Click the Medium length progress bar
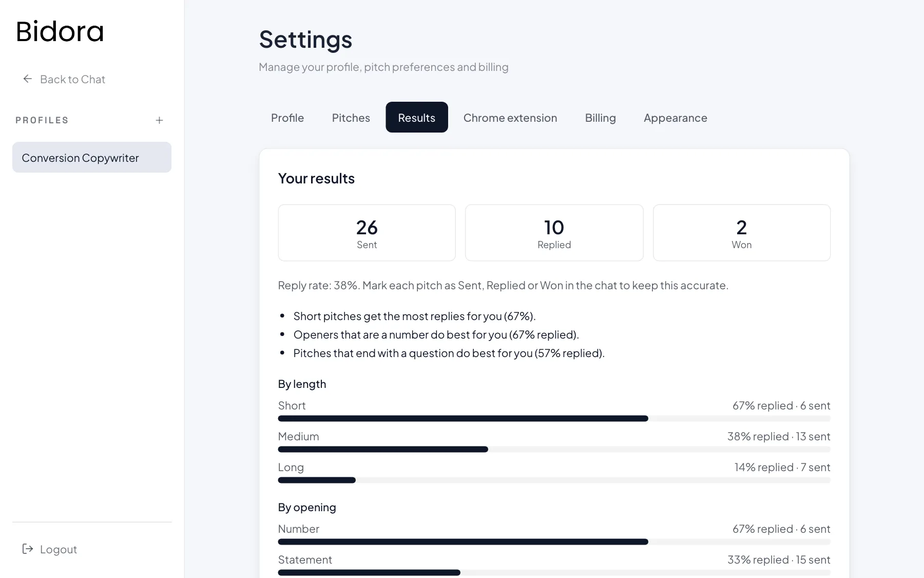 tap(554, 450)
